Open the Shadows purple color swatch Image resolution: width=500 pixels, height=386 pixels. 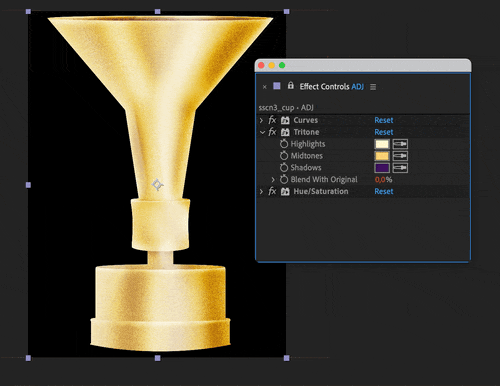coord(382,168)
